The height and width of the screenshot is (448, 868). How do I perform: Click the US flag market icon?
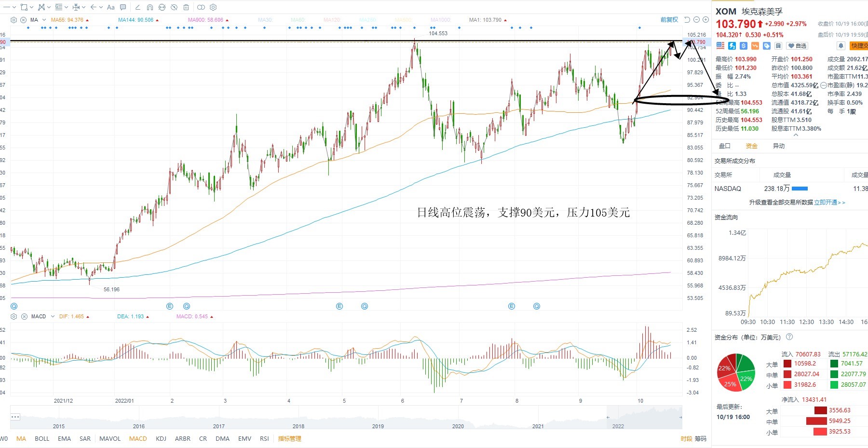point(720,45)
